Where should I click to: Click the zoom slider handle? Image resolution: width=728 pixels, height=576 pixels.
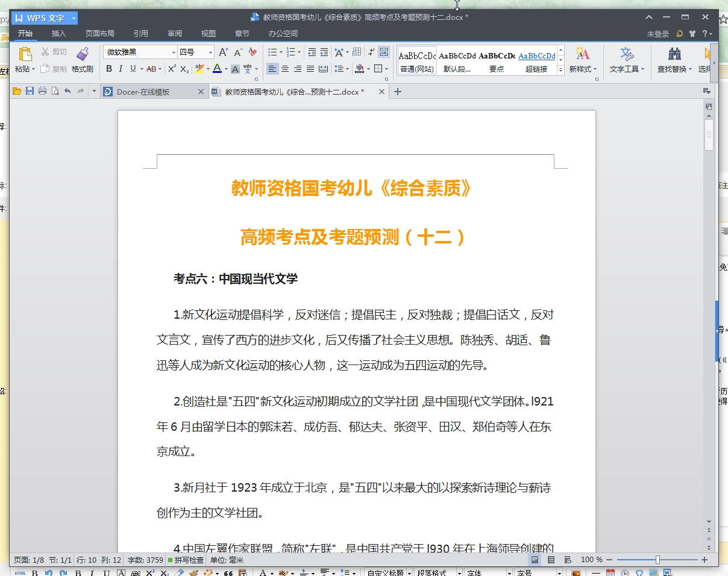pyautogui.click(x=657, y=560)
